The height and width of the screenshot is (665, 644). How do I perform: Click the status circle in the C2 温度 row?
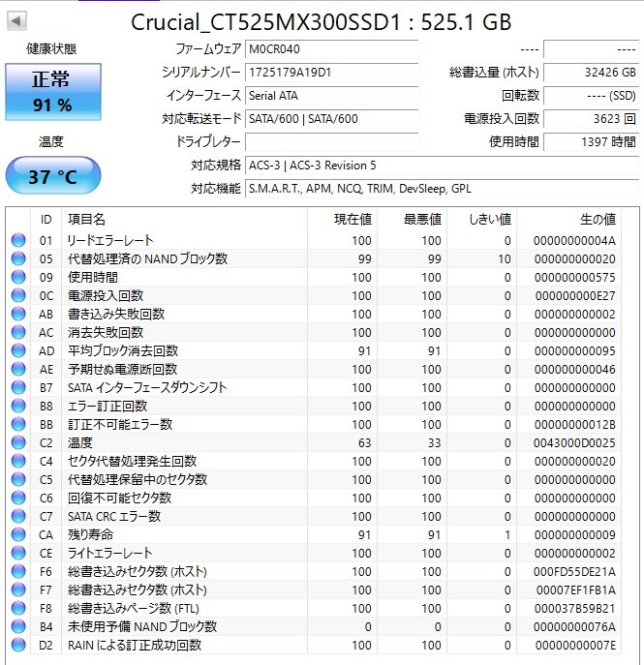(18, 442)
